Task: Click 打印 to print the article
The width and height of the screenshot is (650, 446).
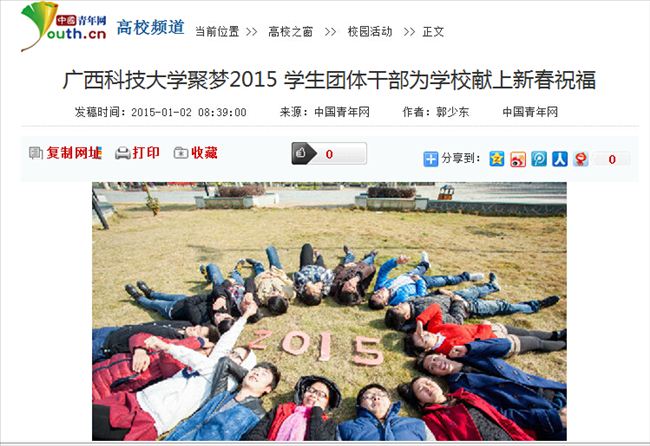Action: pyautogui.click(x=138, y=153)
